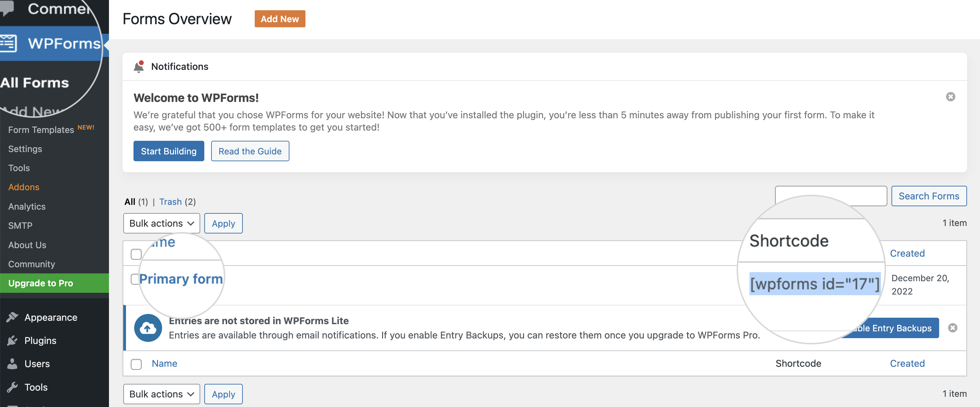Screen dimensions: 980x407
Task: Check the select-all box in table header
Action: (136, 254)
